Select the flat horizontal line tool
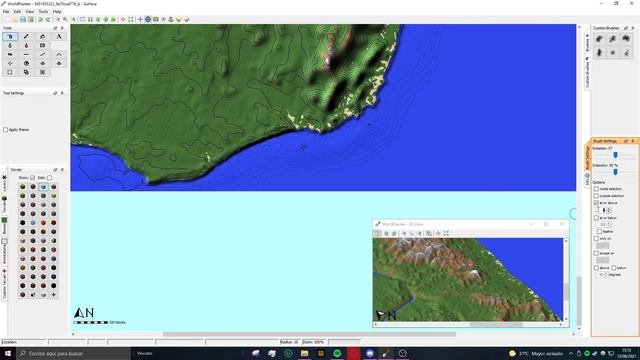Screen dimensions: 640x360 (26, 55)
